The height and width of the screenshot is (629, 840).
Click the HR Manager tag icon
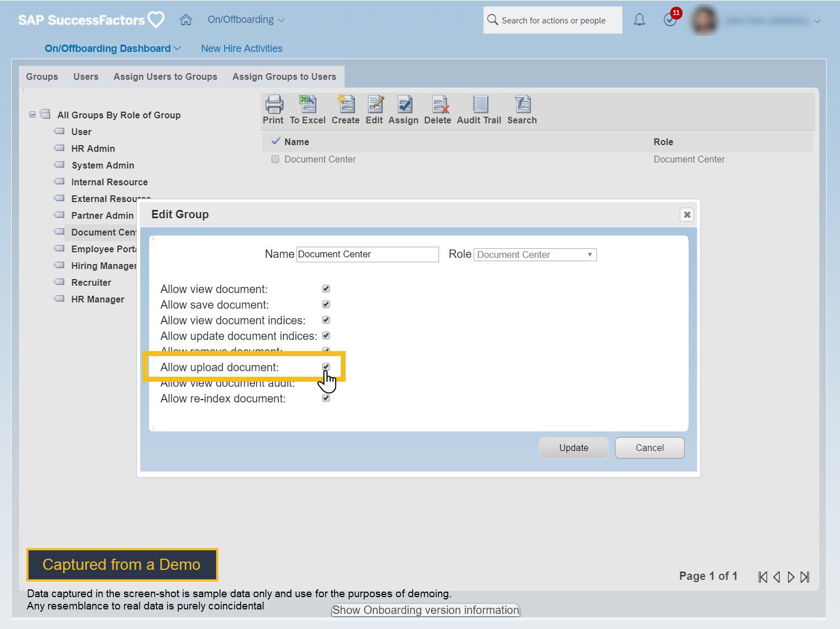(x=59, y=299)
